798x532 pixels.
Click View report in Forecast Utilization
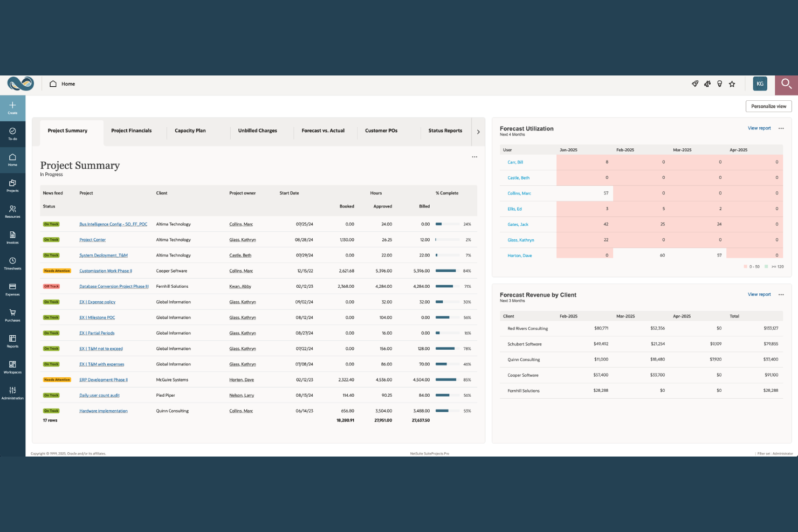click(x=759, y=128)
